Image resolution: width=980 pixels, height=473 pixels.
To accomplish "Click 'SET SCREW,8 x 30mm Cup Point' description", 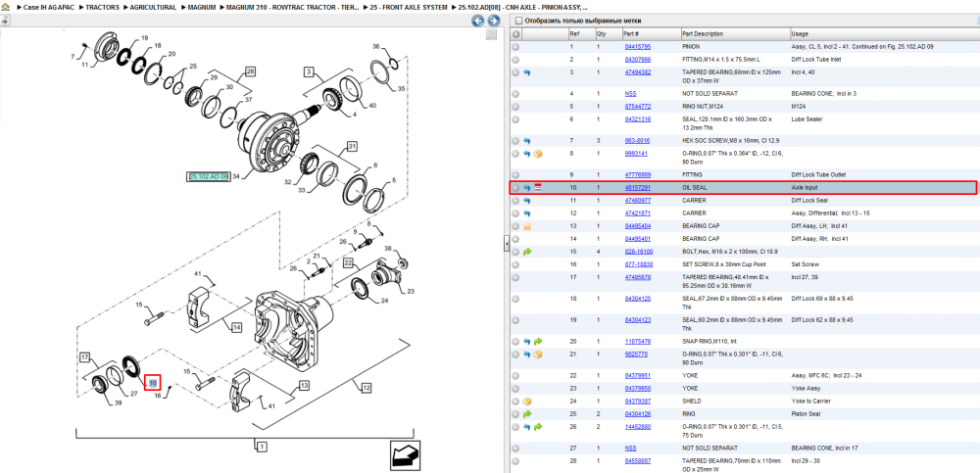I will 725,264.
